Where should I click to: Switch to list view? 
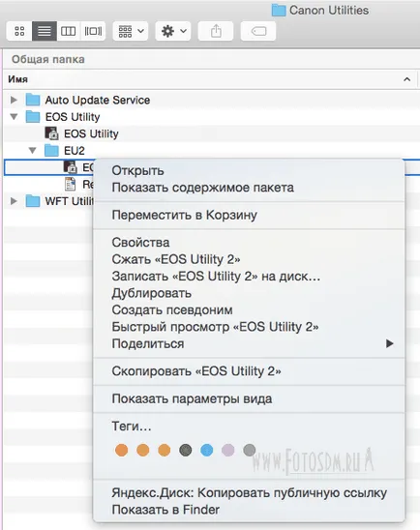click(45, 31)
